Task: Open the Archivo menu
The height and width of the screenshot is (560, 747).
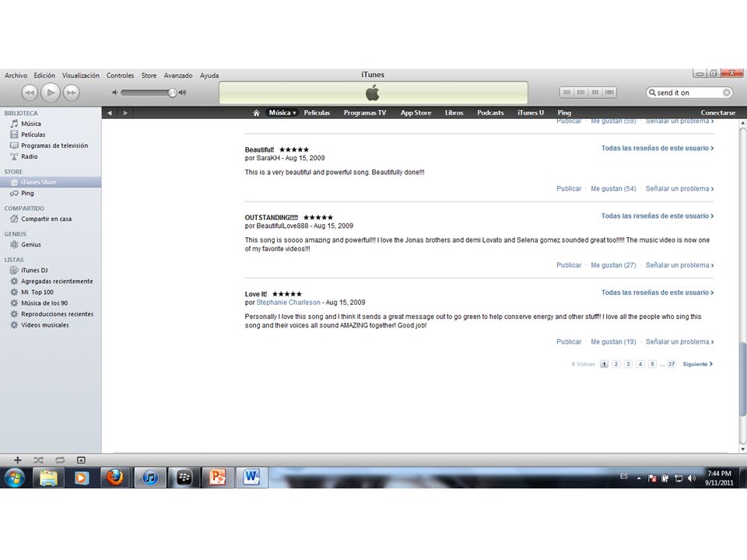Action: 16,75
